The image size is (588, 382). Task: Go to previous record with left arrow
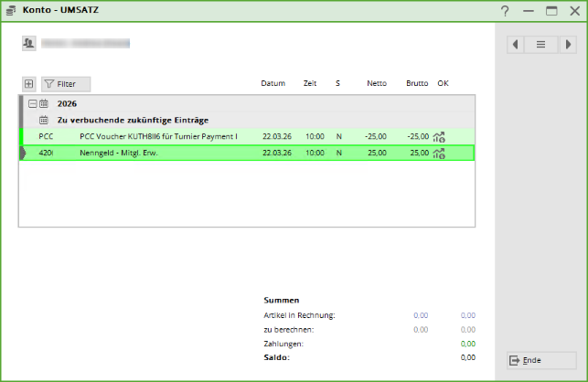[x=516, y=44]
